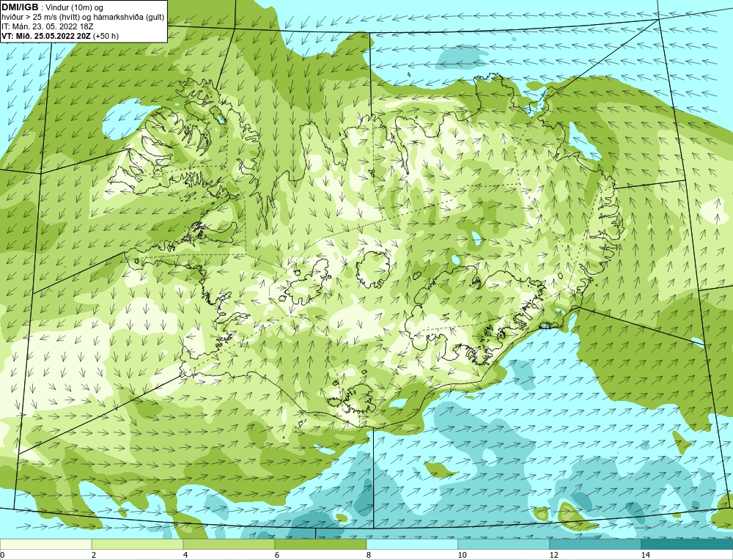Screen dimensions: 733x560
Task: Click the legend value label 2
Action: [x=94, y=555]
